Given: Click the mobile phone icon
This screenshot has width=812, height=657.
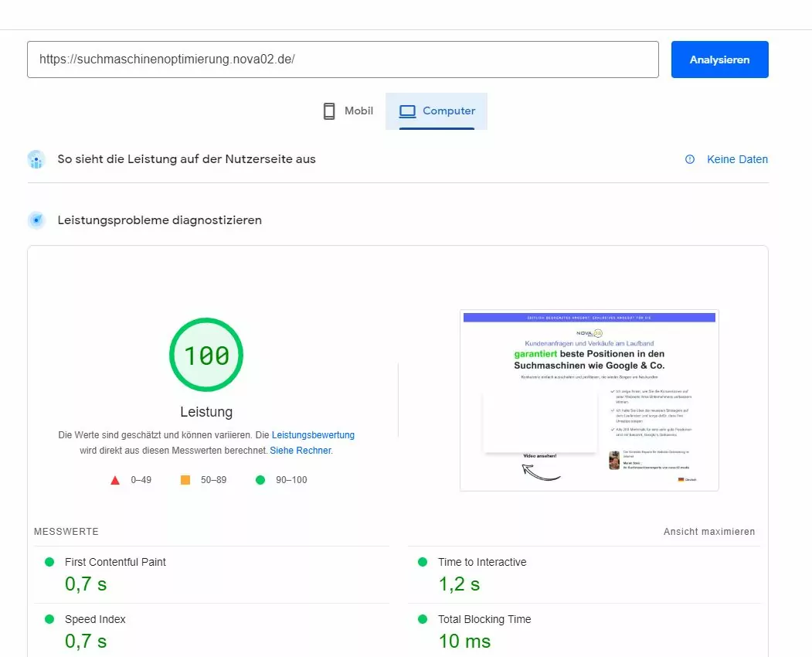Looking at the screenshot, I should [329, 111].
